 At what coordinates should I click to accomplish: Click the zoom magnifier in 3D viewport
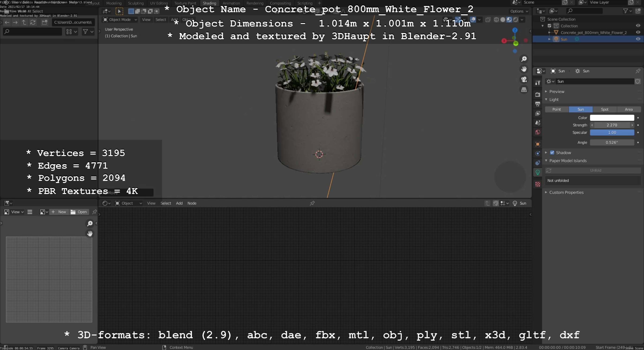click(x=524, y=59)
